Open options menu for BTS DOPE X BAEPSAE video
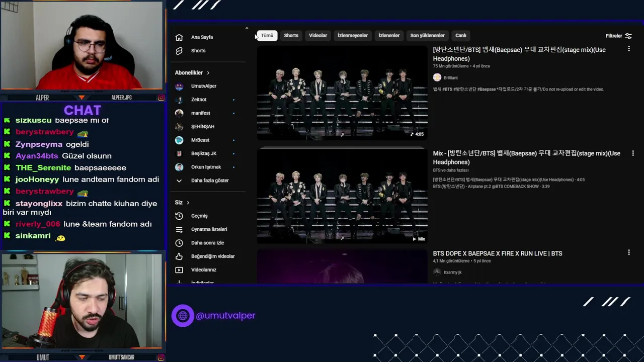 pyautogui.click(x=629, y=252)
